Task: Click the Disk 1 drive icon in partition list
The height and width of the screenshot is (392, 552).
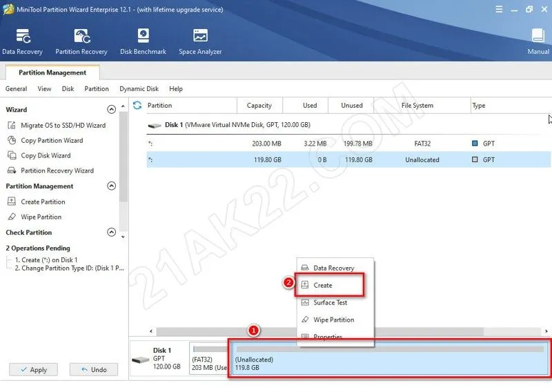Action: click(155, 126)
